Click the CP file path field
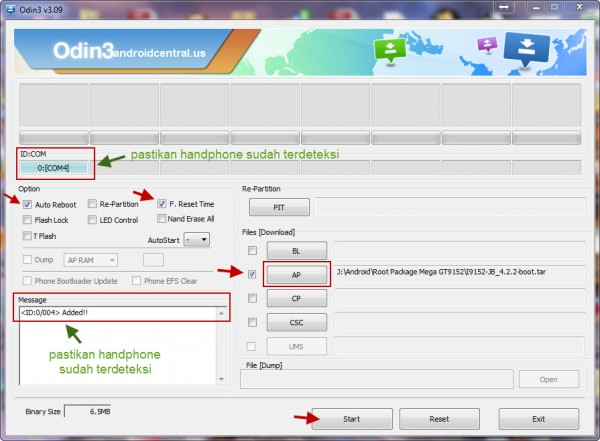 pos(460,298)
